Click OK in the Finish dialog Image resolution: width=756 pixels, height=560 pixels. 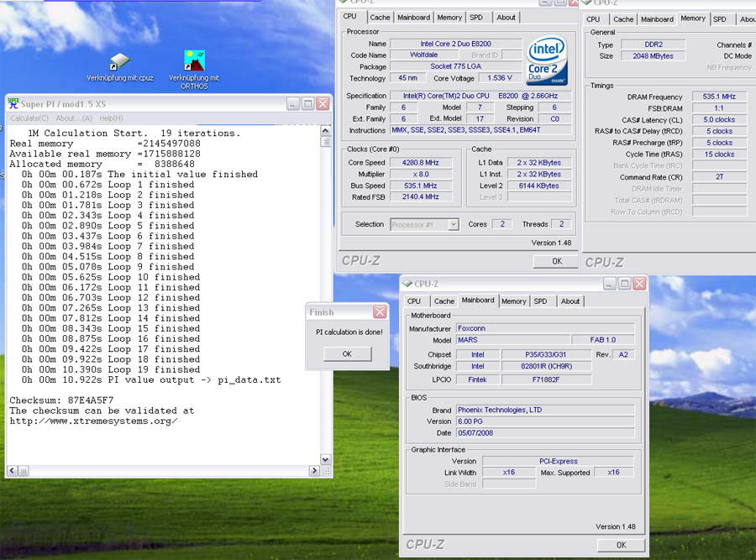347,353
